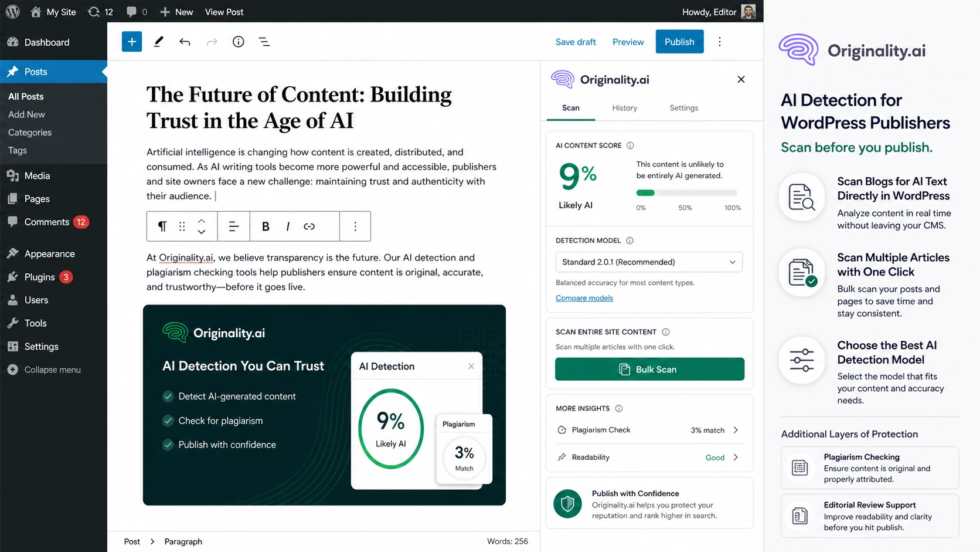Click the blue block inserter plus button

pos(132,42)
